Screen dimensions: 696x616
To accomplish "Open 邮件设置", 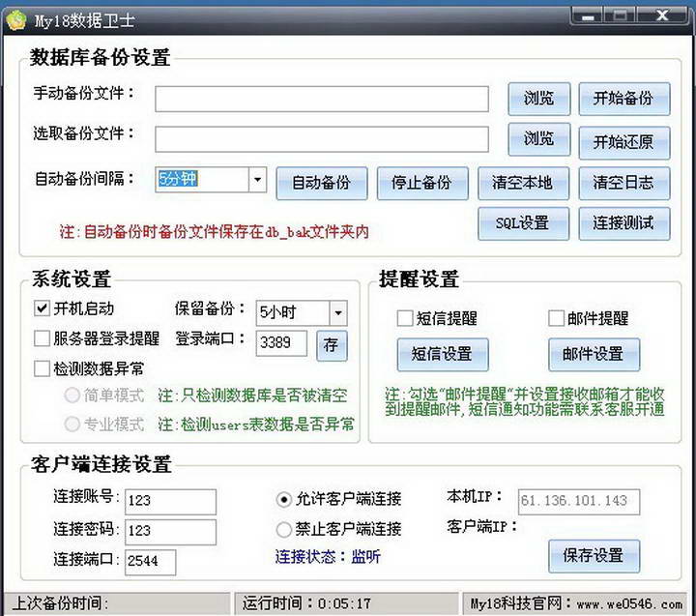I will tap(594, 354).
